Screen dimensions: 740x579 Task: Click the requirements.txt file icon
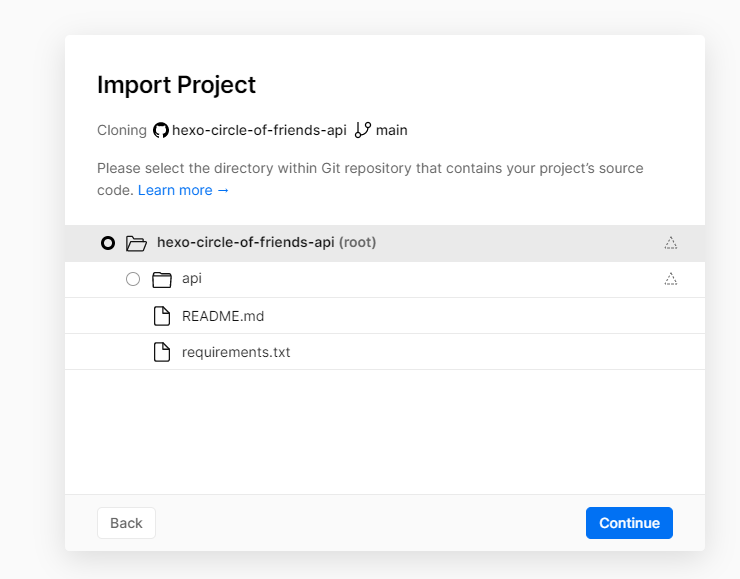[x=161, y=352]
